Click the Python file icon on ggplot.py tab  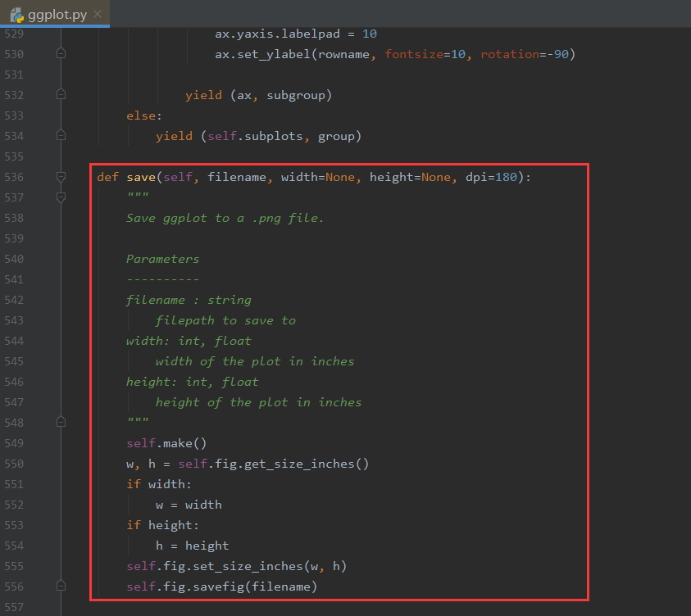click(x=17, y=15)
